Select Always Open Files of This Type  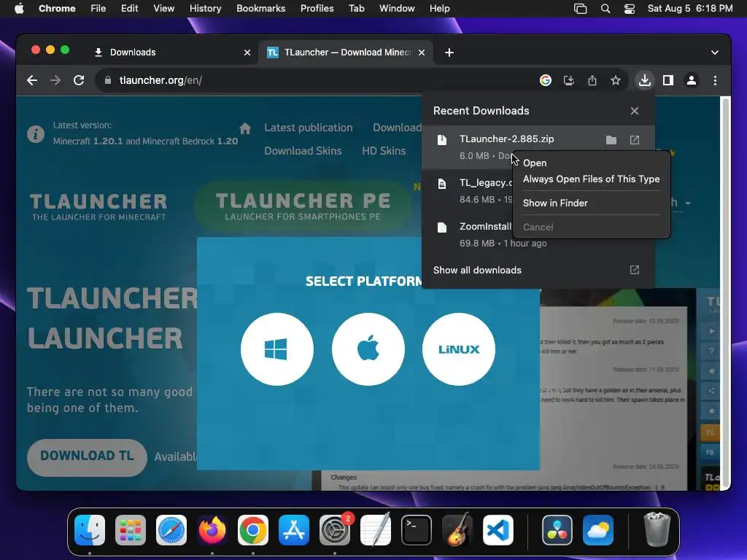pos(591,179)
